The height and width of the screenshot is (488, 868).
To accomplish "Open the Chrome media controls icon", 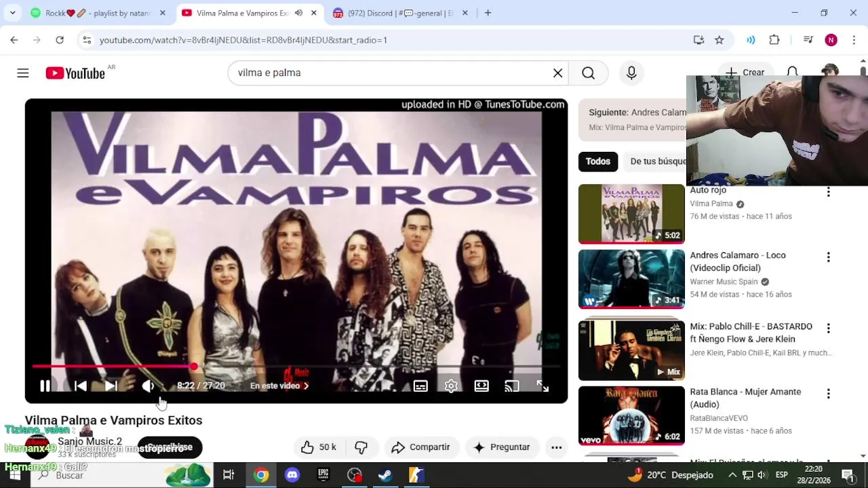I will click(x=808, y=40).
